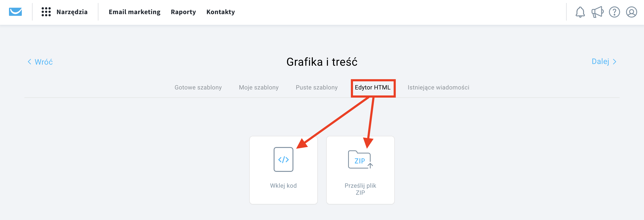644x220 pixels.
Task: Click the ZIP folder upload icon
Action: tap(360, 159)
